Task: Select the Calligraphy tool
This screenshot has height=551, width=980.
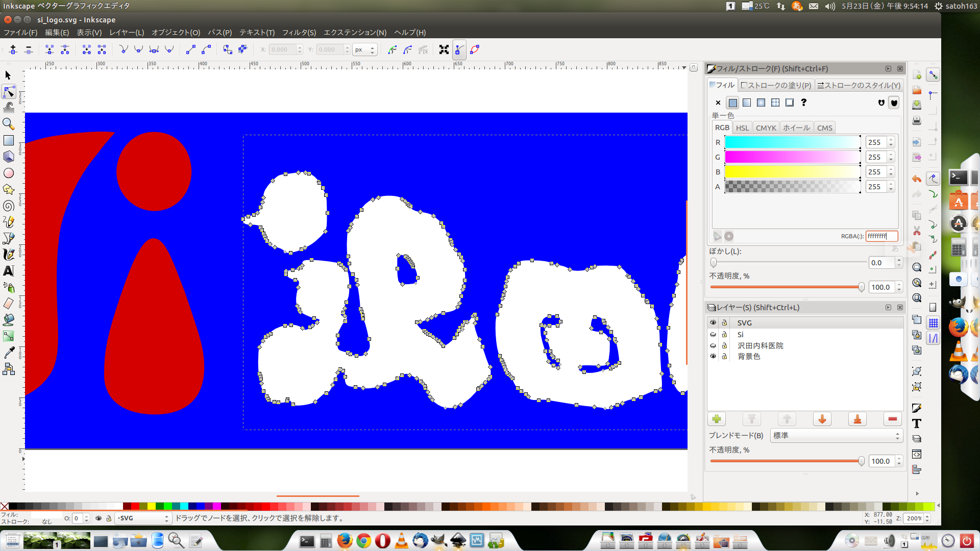Action: pyautogui.click(x=9, y=255)
